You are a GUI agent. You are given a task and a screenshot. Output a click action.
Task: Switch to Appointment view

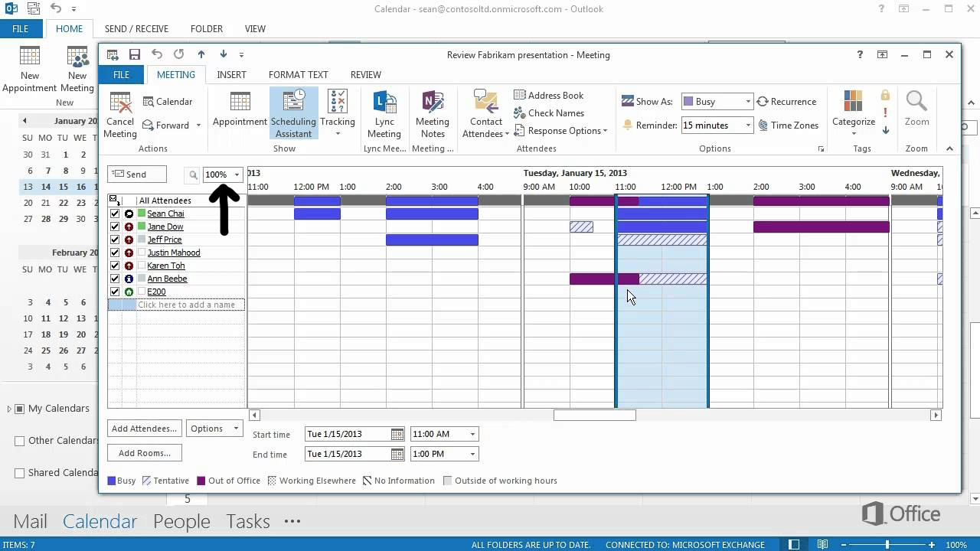click(x=240, y=109)
